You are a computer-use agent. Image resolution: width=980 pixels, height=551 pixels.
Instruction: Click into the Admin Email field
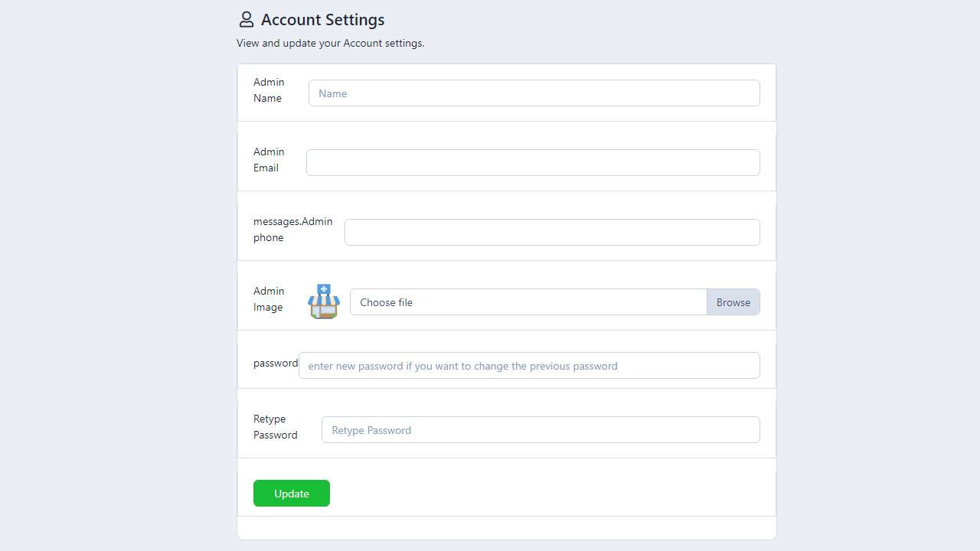533,163
